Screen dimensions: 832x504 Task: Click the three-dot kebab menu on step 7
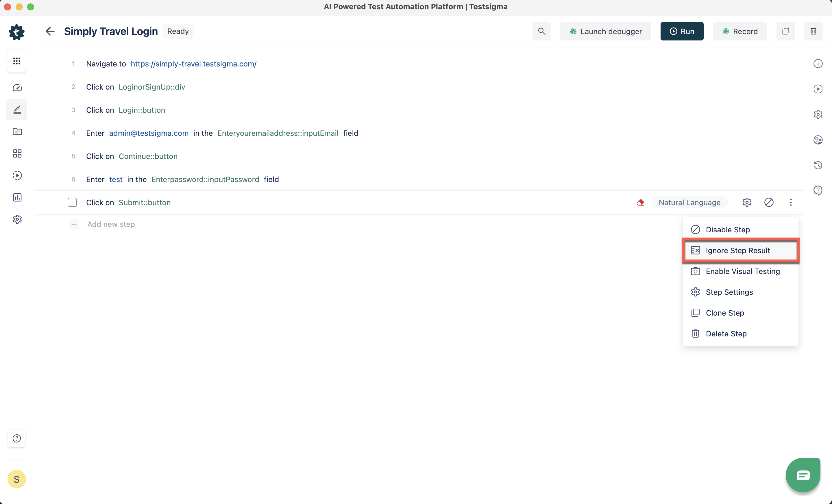(x=791, y=203)
